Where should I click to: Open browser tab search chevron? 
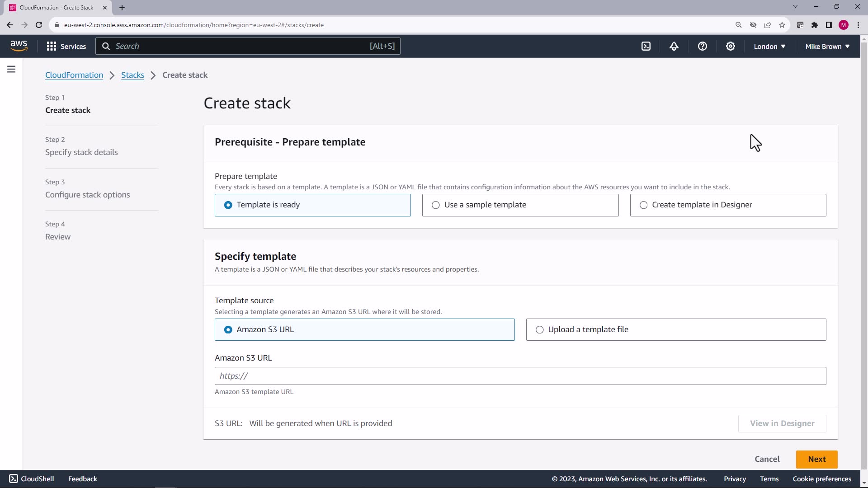pos(795,7)
